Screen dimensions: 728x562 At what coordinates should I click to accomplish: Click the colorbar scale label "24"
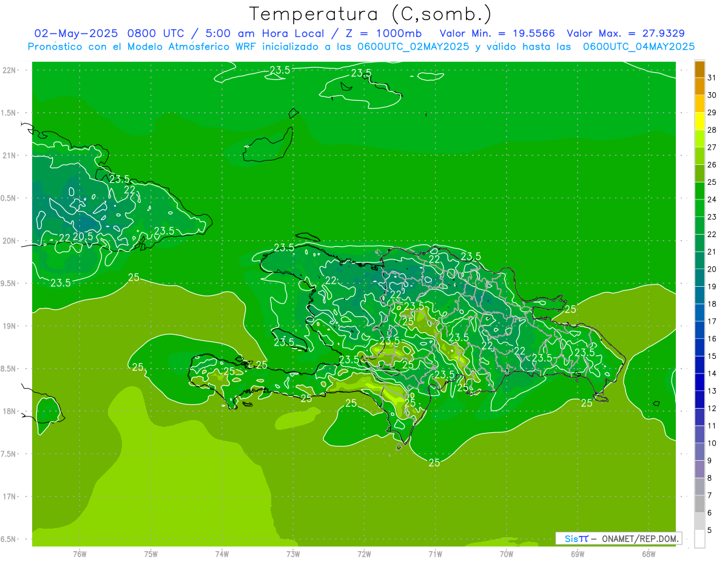[712, 199]
